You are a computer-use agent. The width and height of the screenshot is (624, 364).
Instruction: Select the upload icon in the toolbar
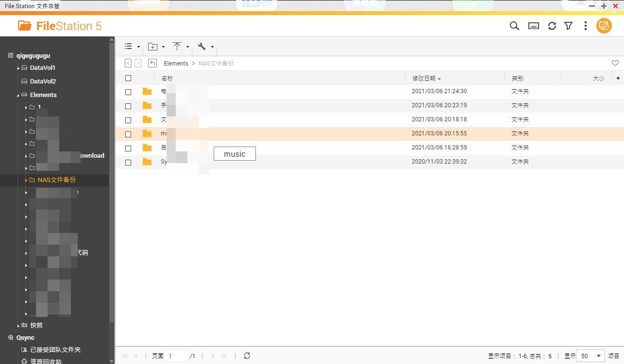pos(177,46)
